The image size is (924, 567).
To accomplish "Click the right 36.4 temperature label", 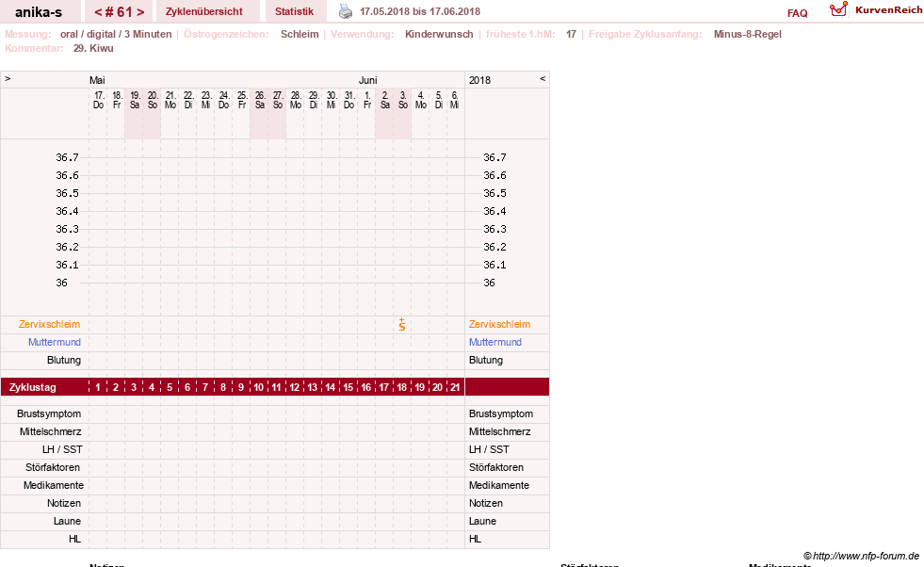I will coord(494,211).
